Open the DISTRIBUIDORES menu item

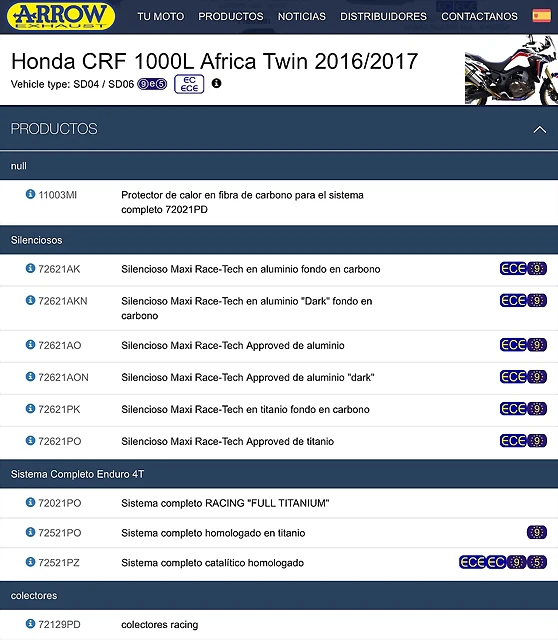pyautogui.click(x=383, y=16)
